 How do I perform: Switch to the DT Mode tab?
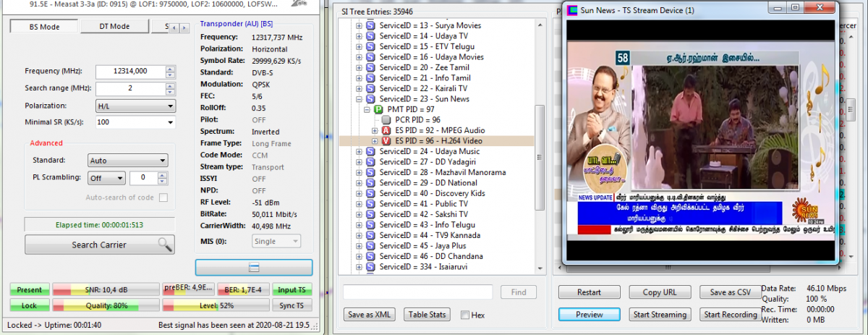tap(114, 27)
